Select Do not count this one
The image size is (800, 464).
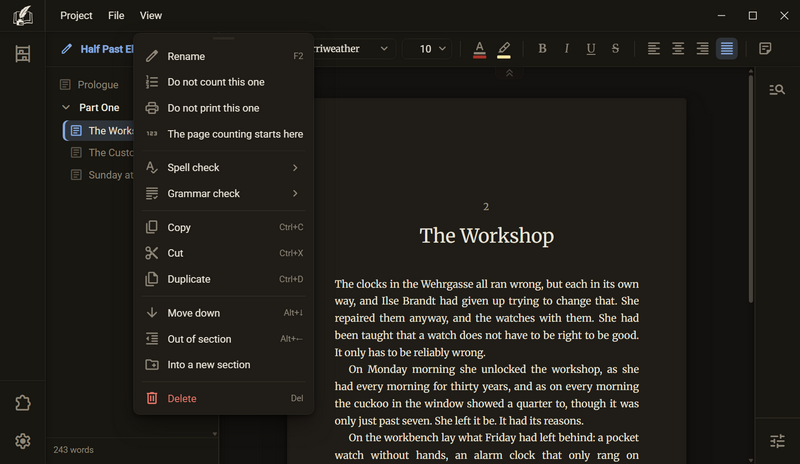point(223,82)
